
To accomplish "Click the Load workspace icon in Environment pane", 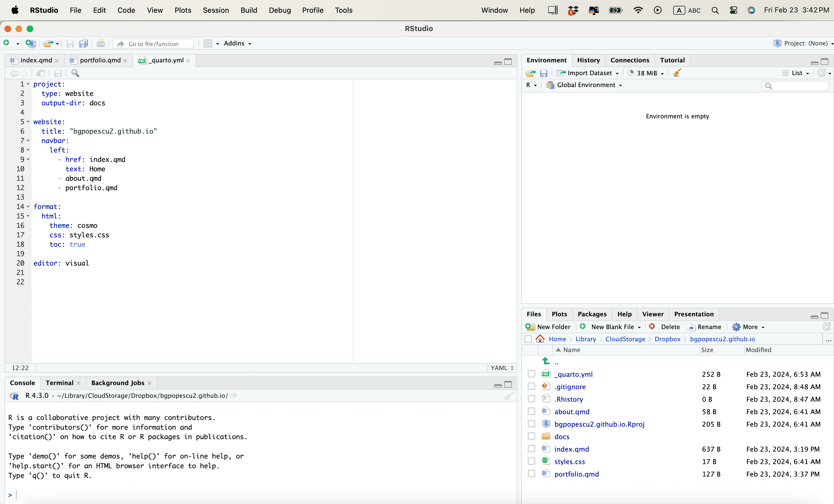I will click(530, 73).
